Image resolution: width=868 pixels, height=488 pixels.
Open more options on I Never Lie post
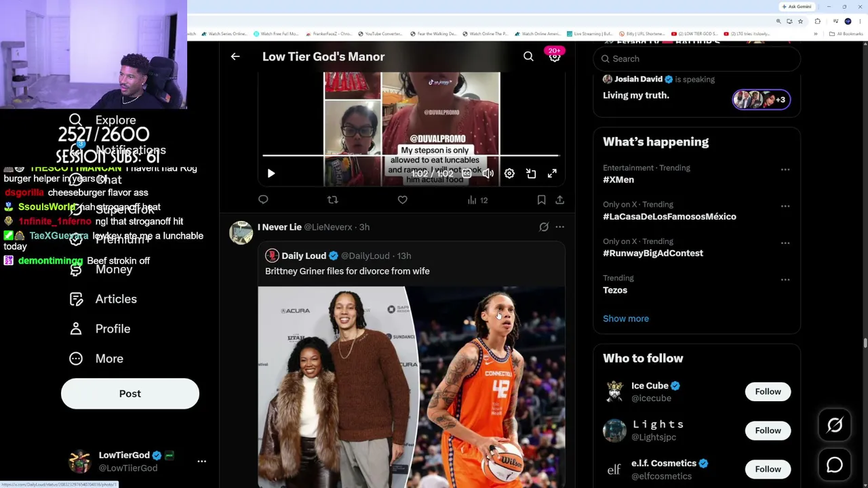coord(559,227)
